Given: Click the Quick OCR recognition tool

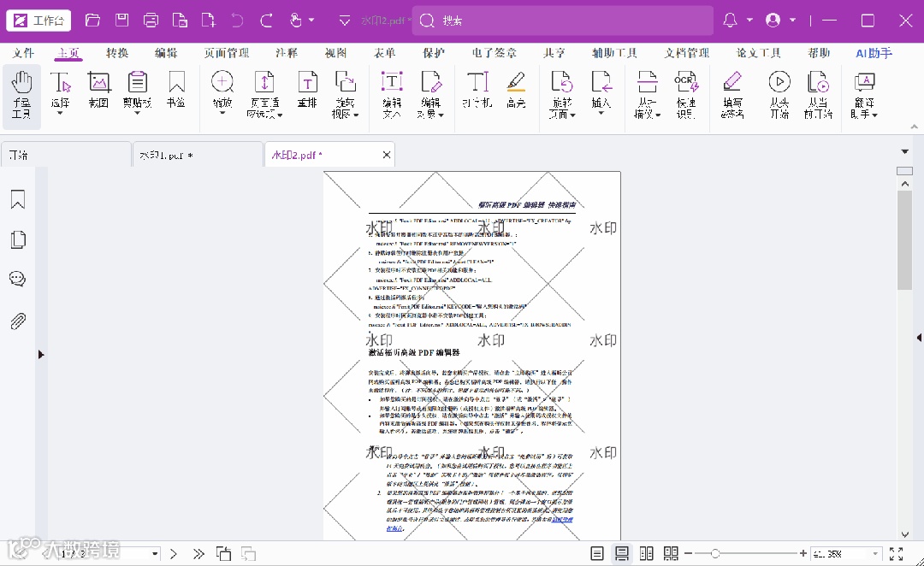Looking at the screenshot, I should click(686, 94).
